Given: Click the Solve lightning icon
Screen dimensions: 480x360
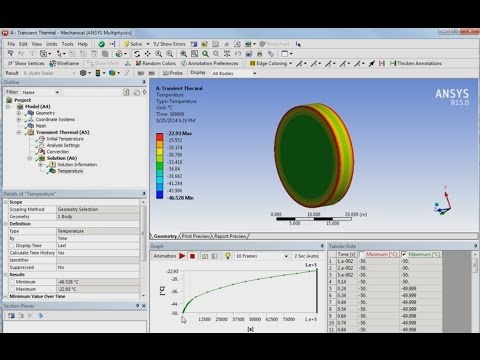Looking at the screenshot, I should tap(127, 44).
